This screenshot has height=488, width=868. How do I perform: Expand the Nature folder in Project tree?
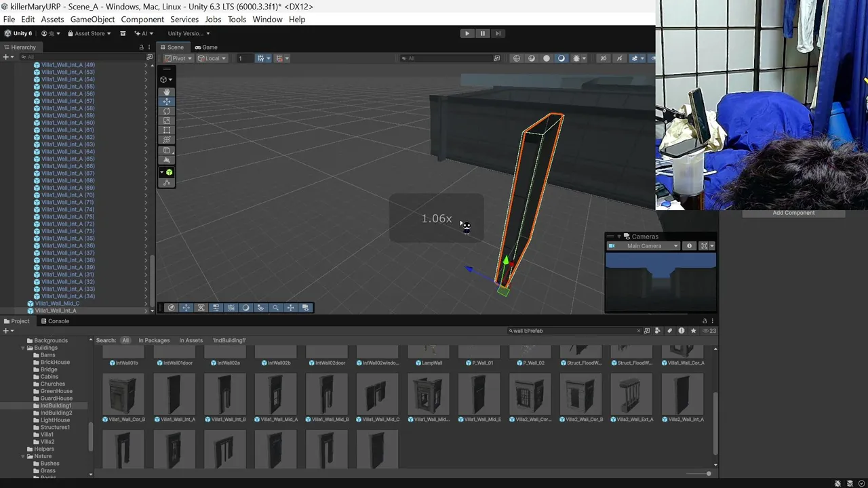[x=22, y=456]
